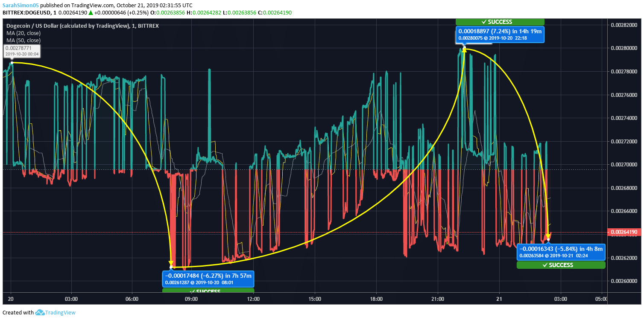Screen dimensions: 644x320
Task: Click the SUCCESS banner above the 7.24% callout
Action: tap(500, 22)
